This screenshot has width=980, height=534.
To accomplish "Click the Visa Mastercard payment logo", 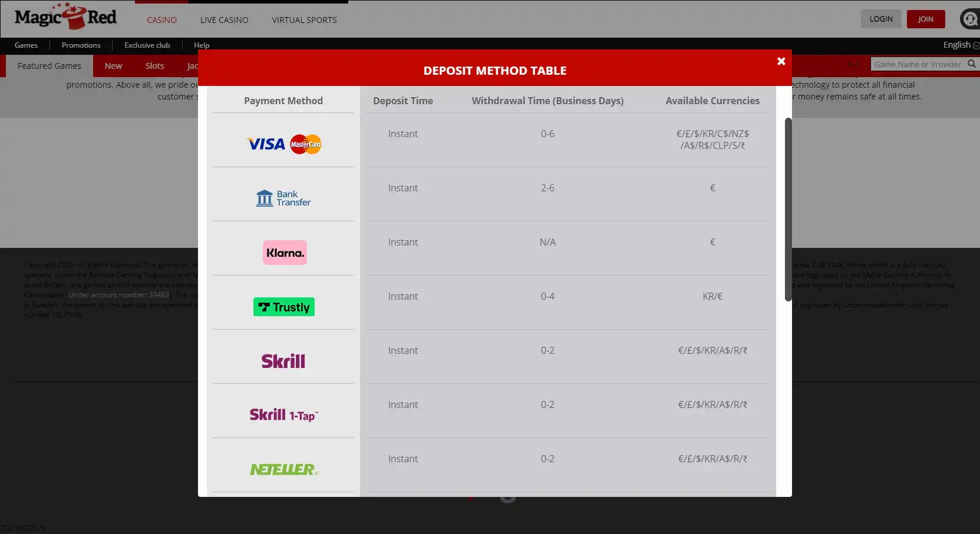I will coord(283,144).
